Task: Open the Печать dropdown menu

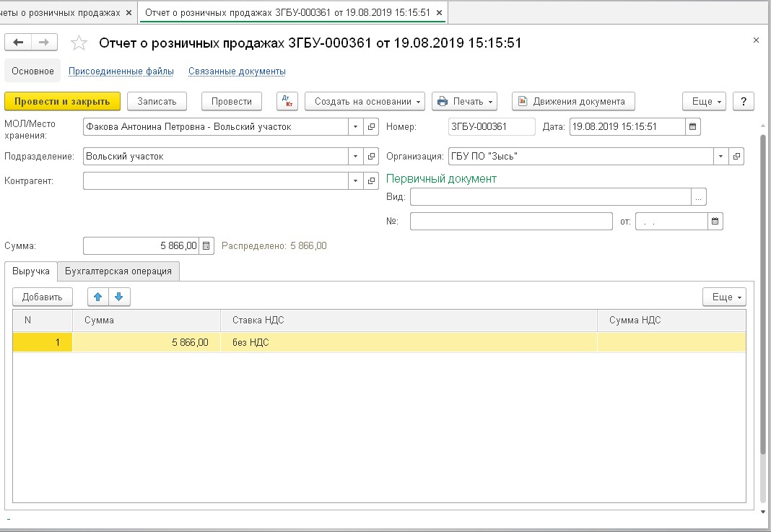Action: pyautogui.click(x=464, y=101)
